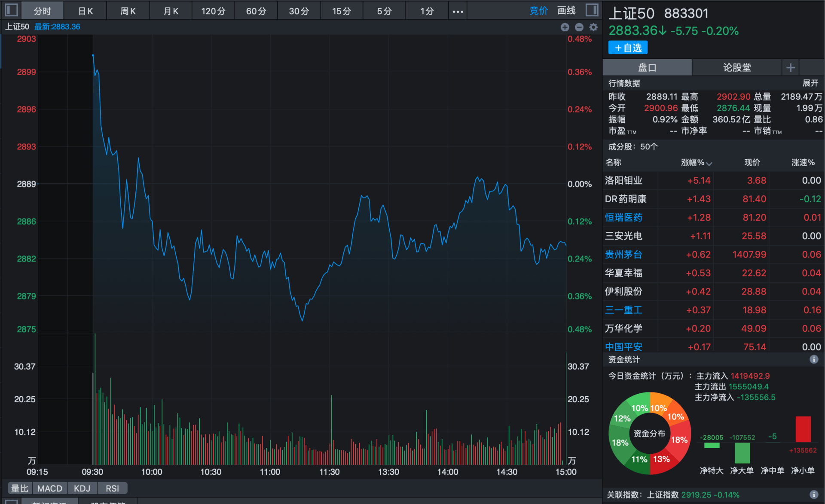Open more timeframes ellipsis menu
This screenshot has height=504, width=825.
pyautogui.click(x=458, y=11)
